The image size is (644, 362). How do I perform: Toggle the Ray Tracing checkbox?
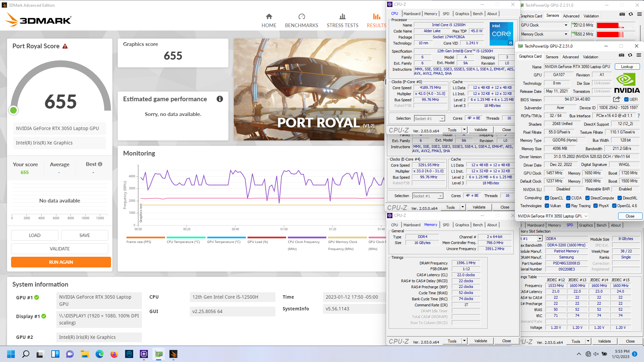coord(568,206)
